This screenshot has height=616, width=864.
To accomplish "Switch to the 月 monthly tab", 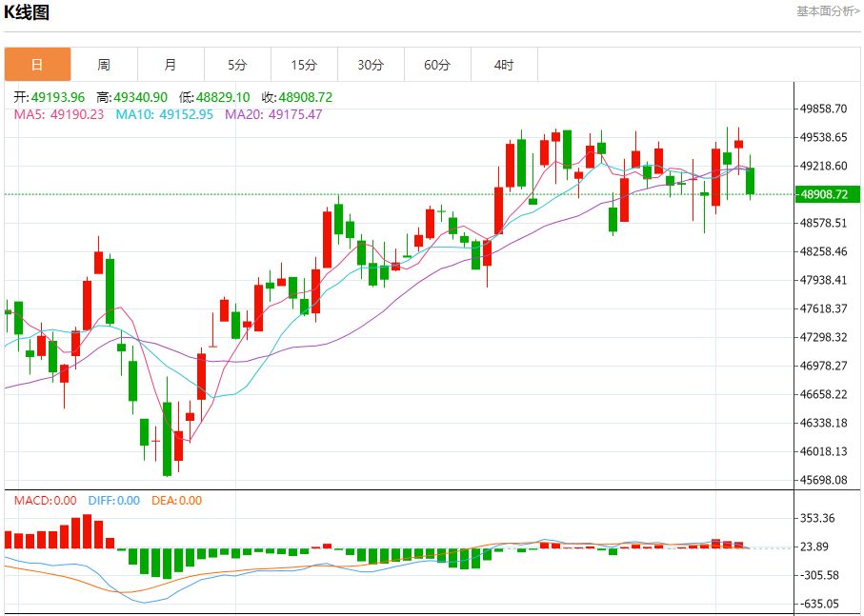I will click(x=171, y=65).
